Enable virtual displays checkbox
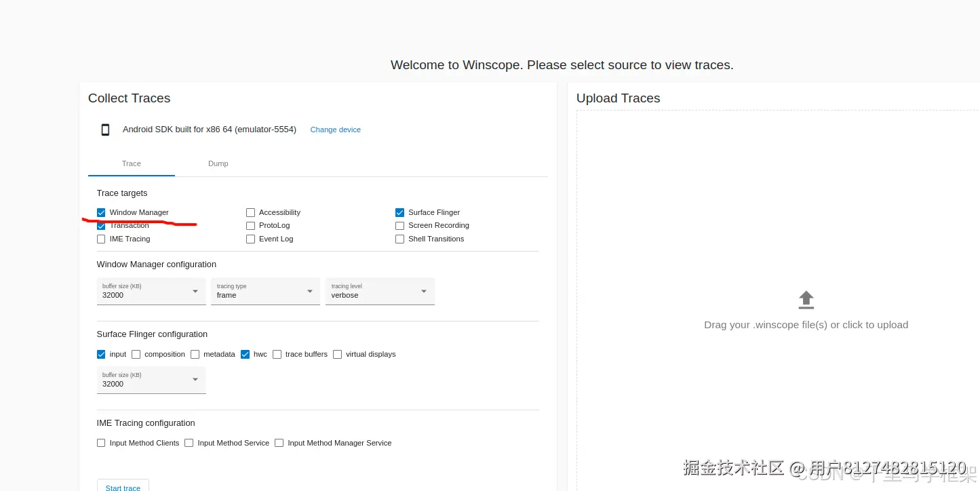The width and height of the screenshot is (980, 491). pos(337,354)
